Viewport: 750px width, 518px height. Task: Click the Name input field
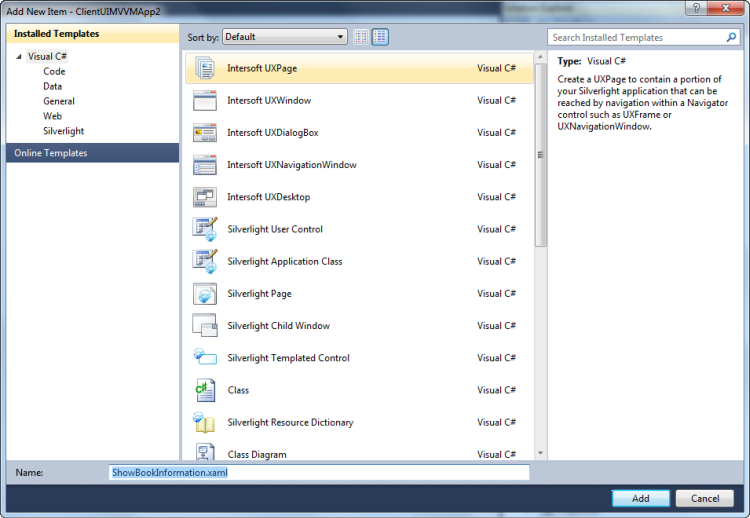point(319,473)
